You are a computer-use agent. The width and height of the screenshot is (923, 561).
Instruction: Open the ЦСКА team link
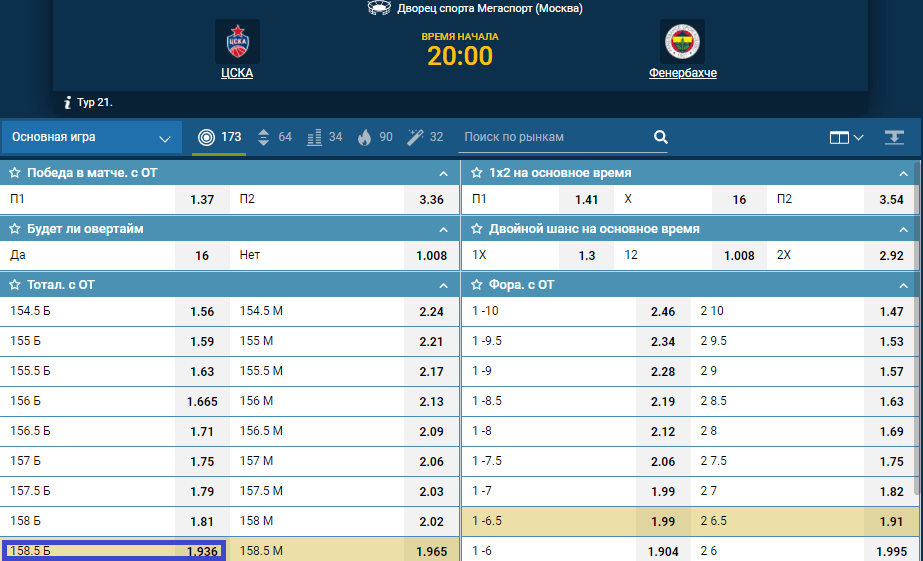point(237,73)
